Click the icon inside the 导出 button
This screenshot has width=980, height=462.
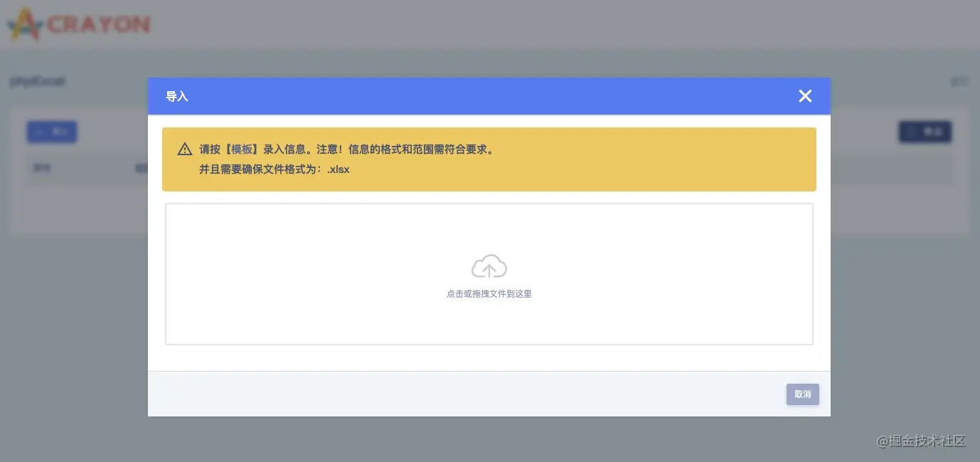[x=912, y=132]
